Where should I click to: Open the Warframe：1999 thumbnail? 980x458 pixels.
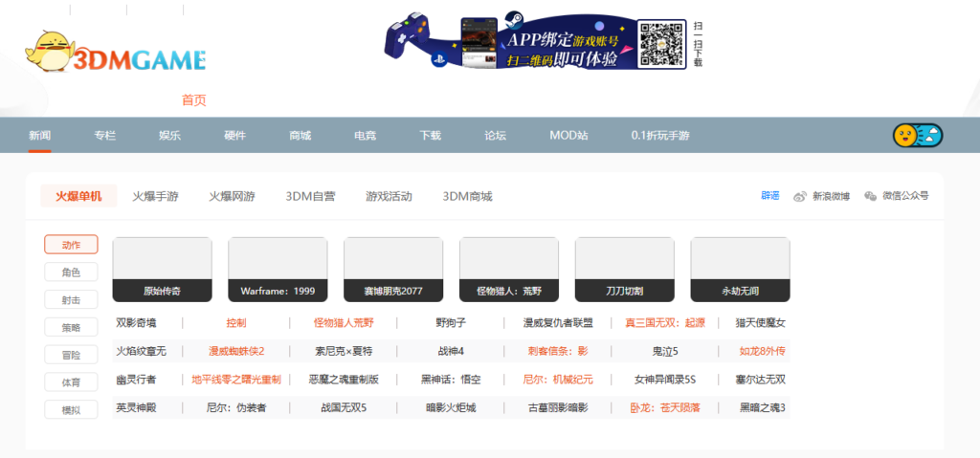pos(278,270)
